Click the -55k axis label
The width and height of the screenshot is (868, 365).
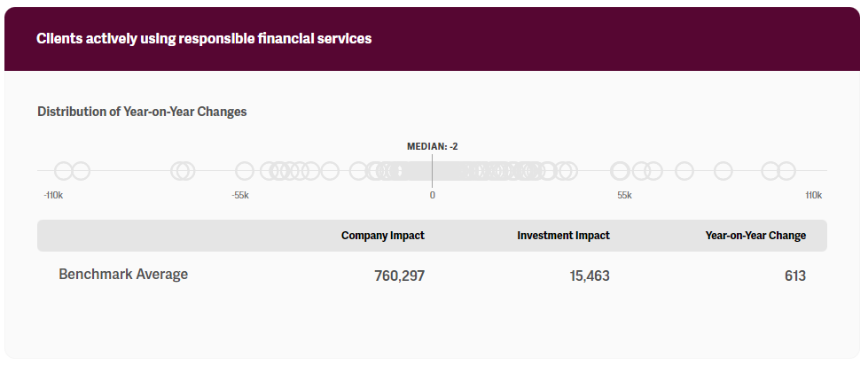tap(240, 195)
